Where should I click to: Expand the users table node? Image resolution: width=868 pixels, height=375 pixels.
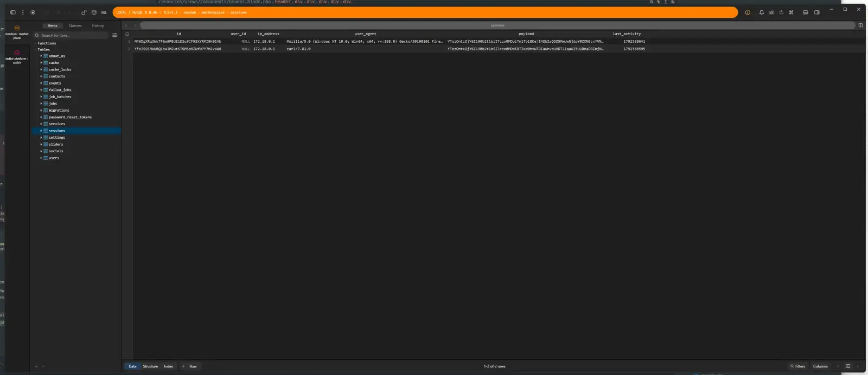point(41,158)
